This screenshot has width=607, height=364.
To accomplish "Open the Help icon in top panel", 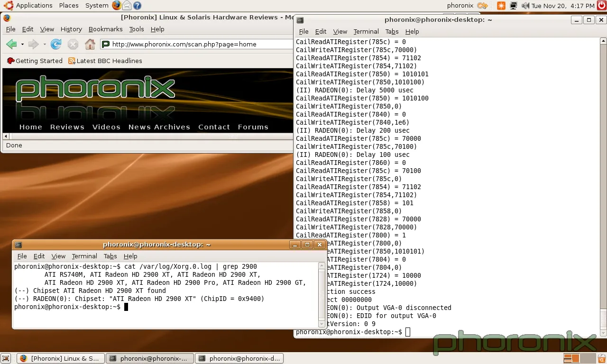I will (137, 6).
